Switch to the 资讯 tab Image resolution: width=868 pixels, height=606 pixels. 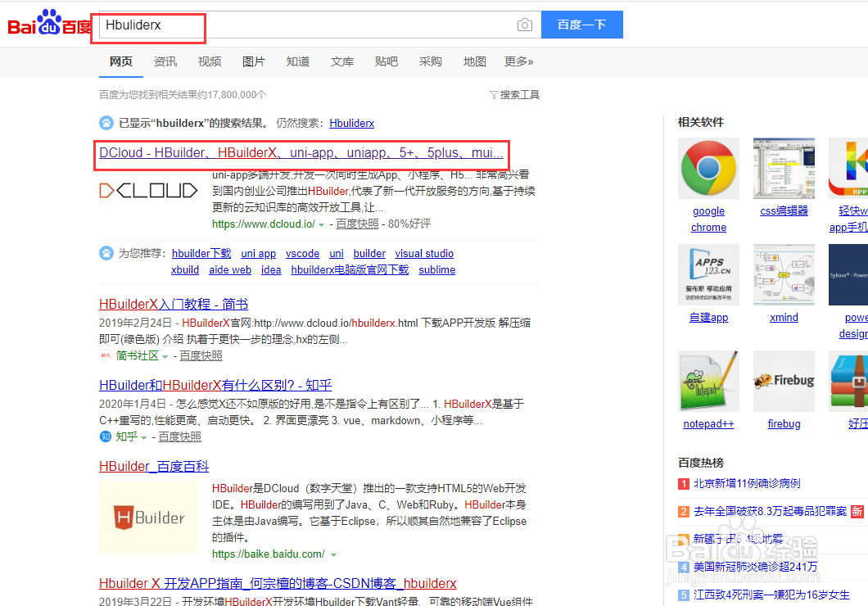[165, 61]
